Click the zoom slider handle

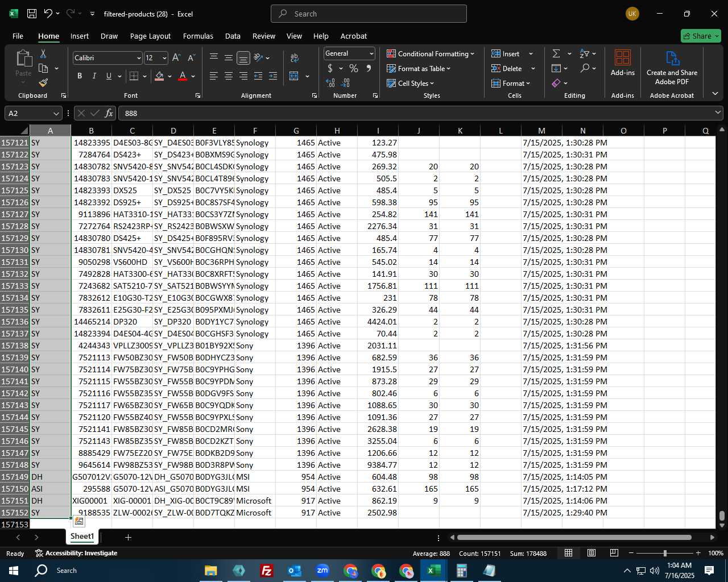[664, 553]
